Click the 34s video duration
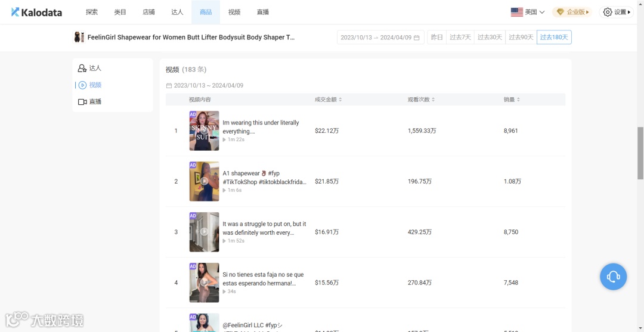Viewport: 644px width, 332px height. tap(229, 291)
